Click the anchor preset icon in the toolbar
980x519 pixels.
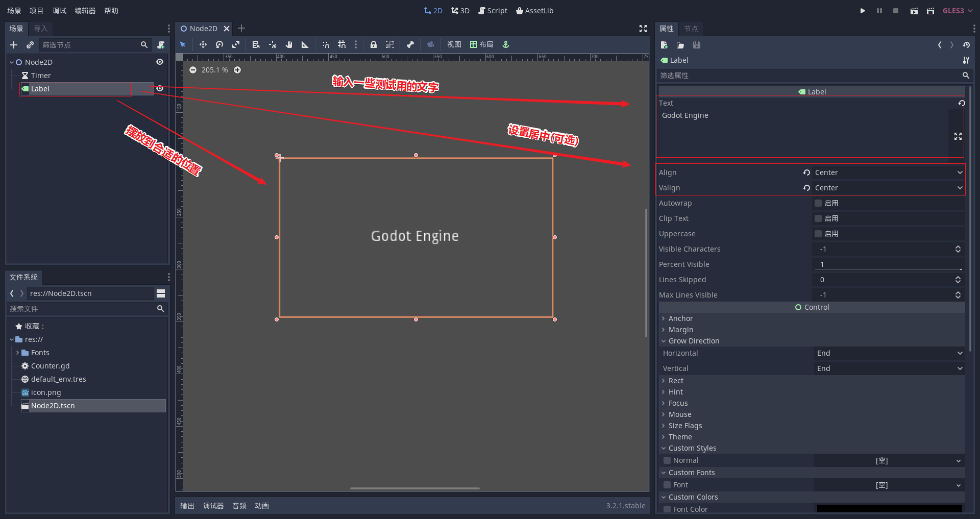[x=505, y=44]
